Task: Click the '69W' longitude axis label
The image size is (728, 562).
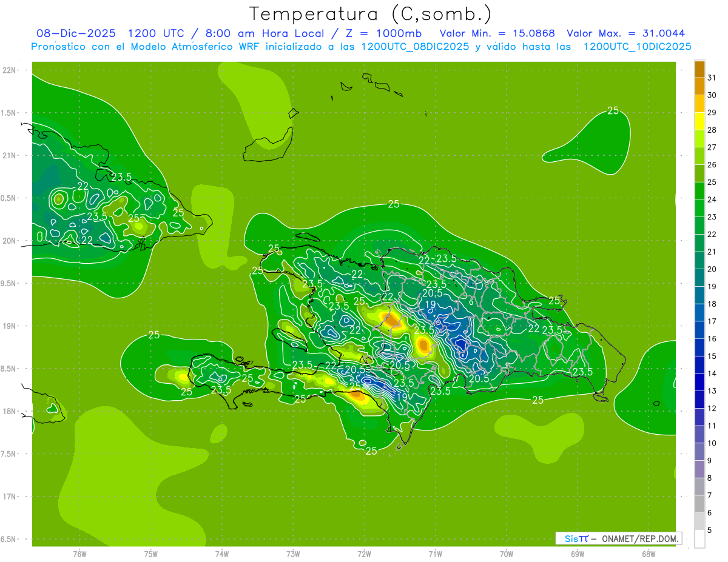Action: click(x=578, y=554)
